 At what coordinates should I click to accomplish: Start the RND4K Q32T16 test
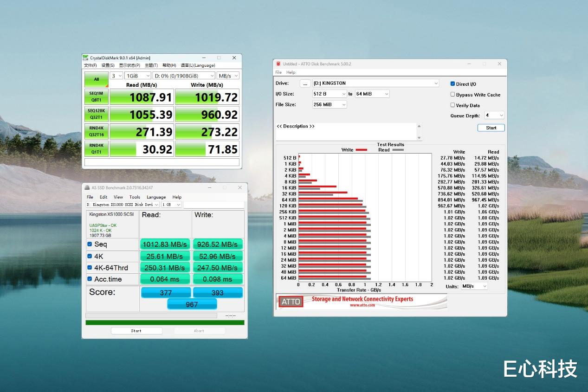(97, 132)
